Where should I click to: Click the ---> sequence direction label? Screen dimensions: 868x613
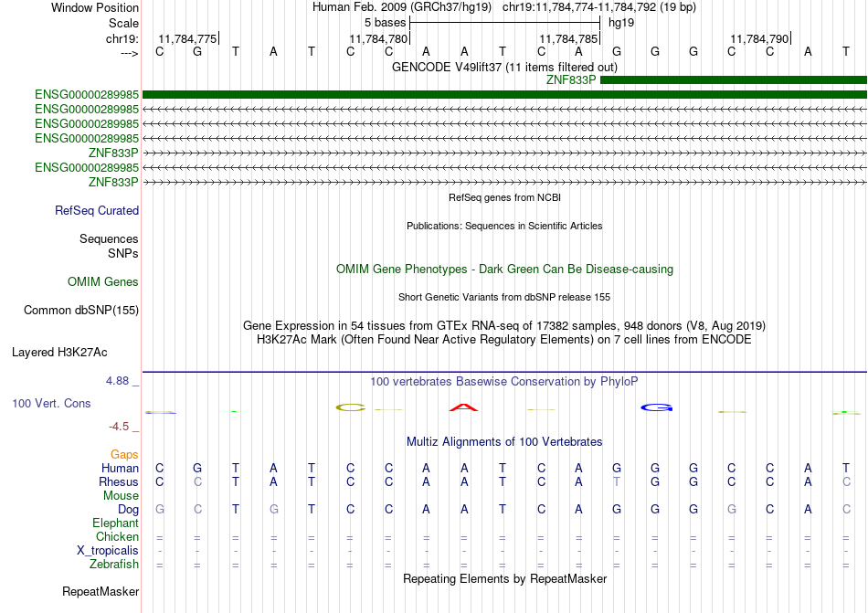tap(130, 53)
